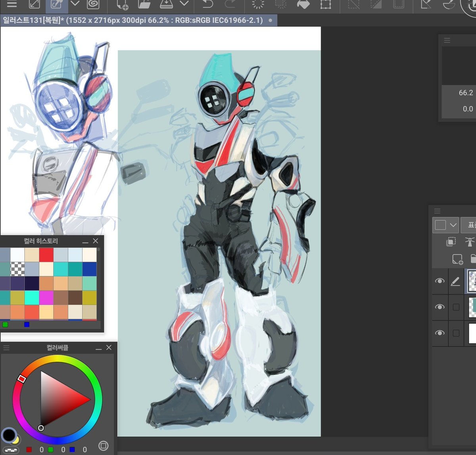Click the dotted-square selection icon in the top bar
Image resolution: width=476 pixels, height=455 pixels.
281,4
